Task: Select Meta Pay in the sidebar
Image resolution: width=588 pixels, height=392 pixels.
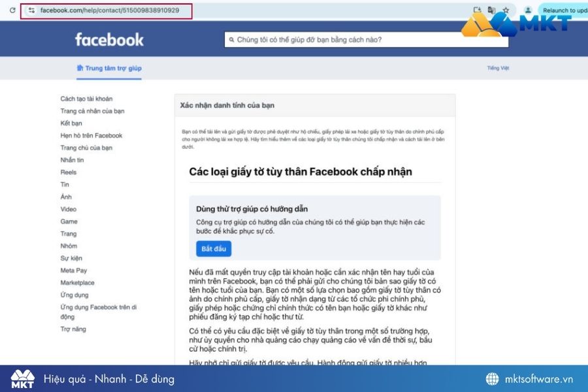Action: point(73,270)
